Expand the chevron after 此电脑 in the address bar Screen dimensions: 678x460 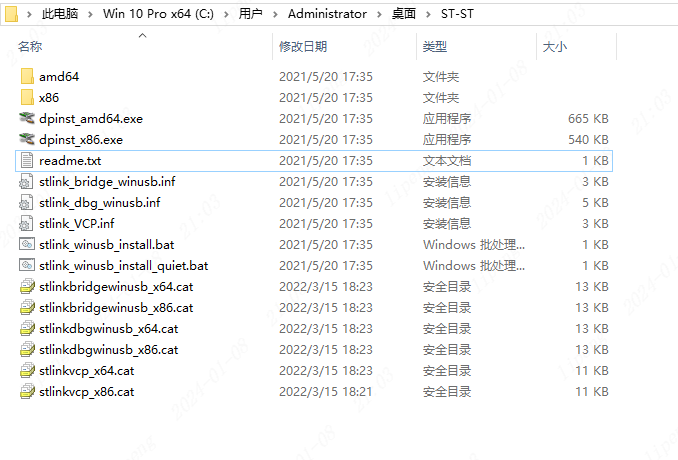click(90, 14)
